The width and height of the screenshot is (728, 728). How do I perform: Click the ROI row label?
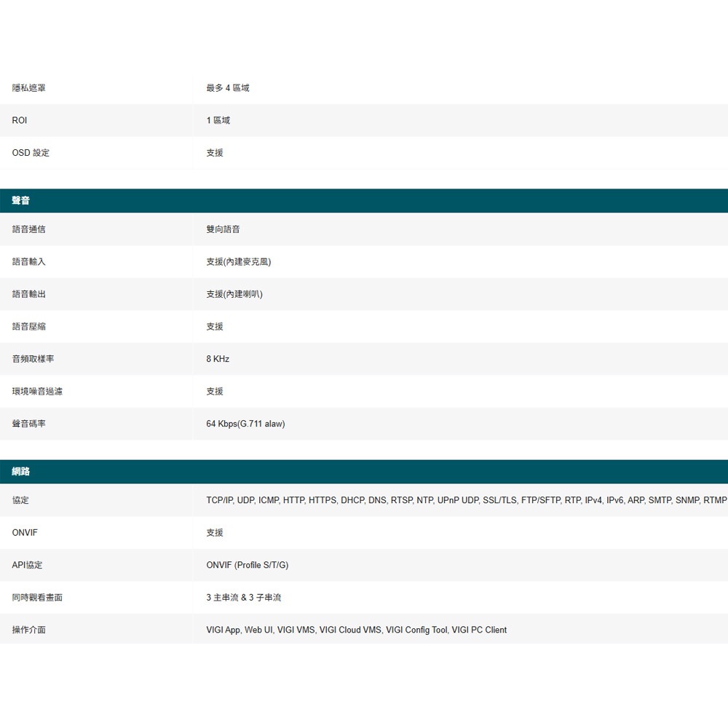[x=18, y=120]
